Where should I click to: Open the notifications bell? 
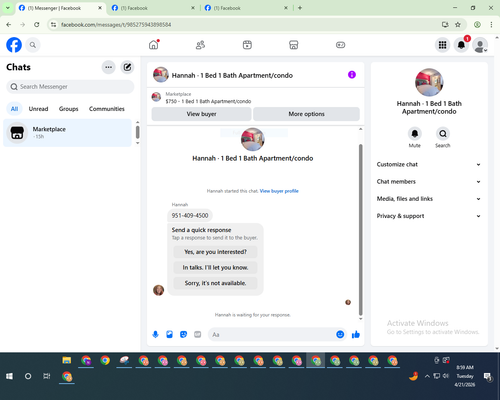[x=461, y=45]
